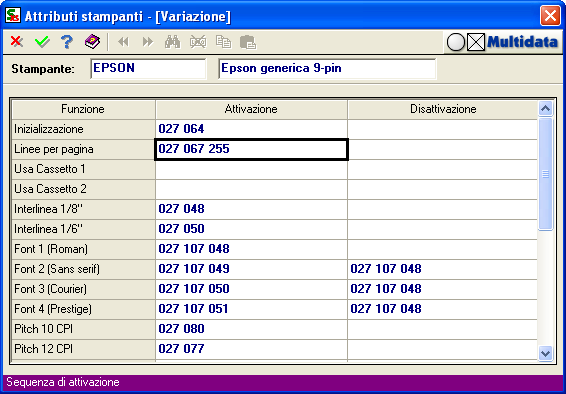Click the round circle button near Multidata
Viewport: 566px width, 394px height.
click(456, 43)
